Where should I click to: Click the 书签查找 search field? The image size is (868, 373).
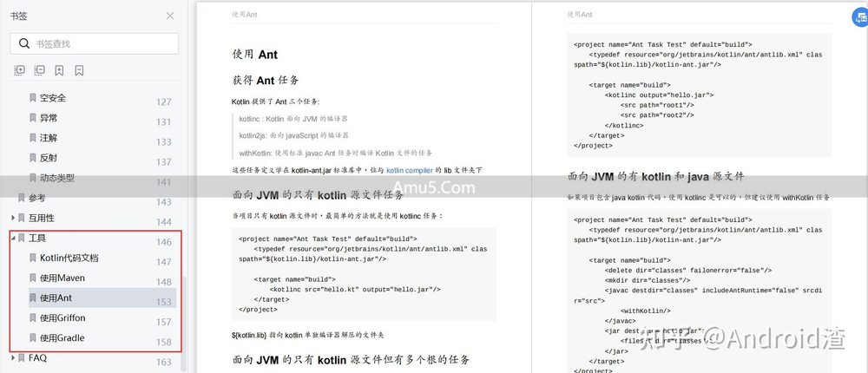click(x=94, y=43)
